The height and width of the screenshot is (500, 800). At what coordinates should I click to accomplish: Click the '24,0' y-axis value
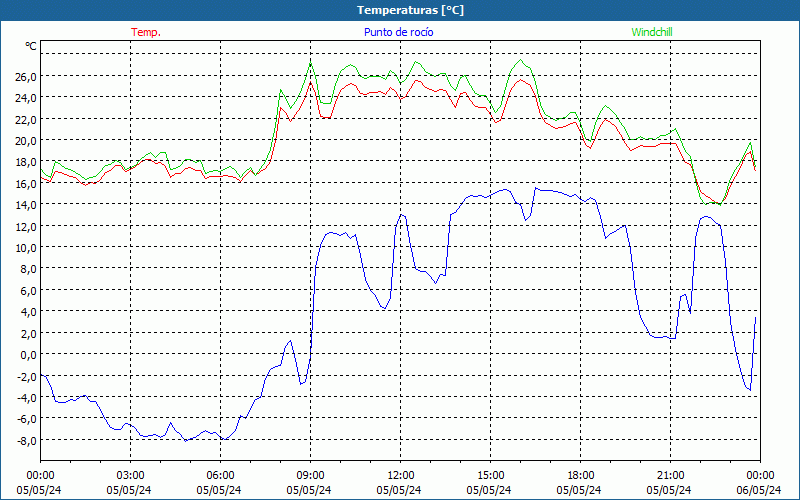[27, 97]
